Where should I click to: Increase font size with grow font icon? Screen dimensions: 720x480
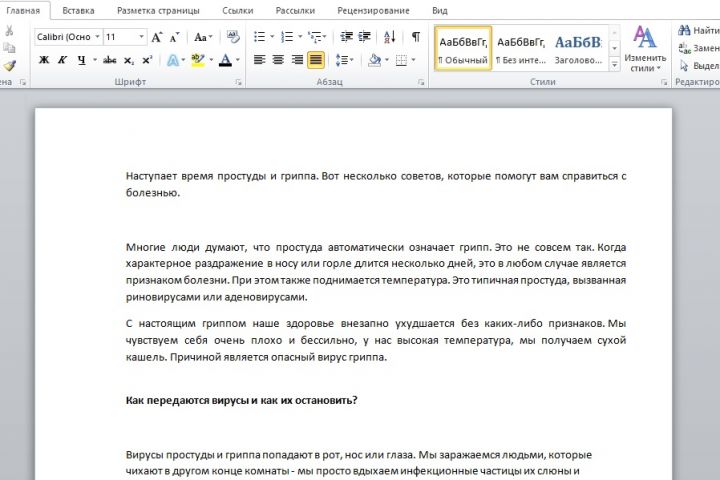pos(157,37)
